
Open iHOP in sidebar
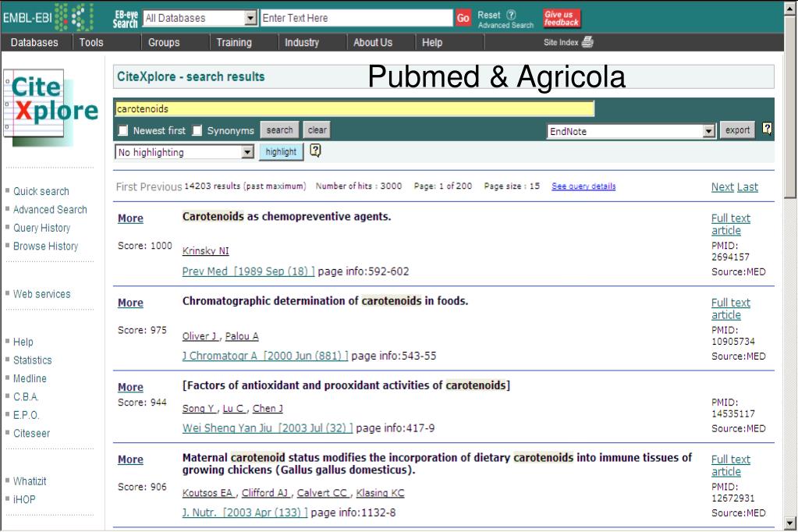tap(24, 500)
